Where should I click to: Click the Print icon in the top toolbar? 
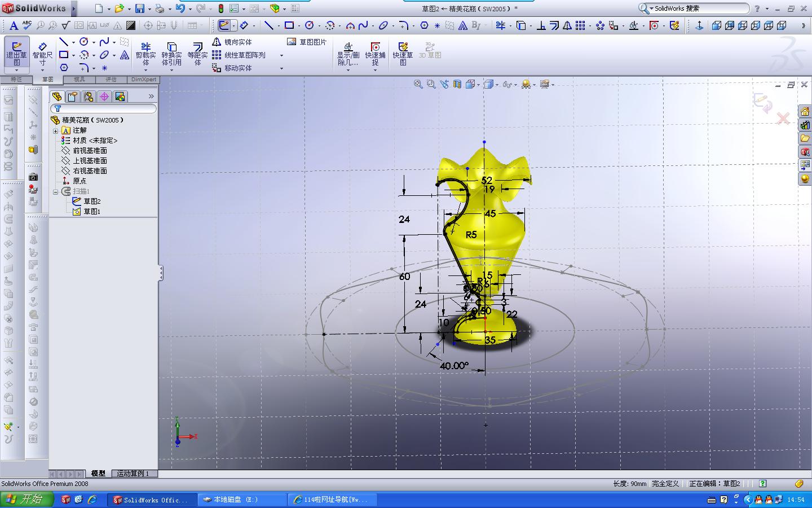160,8
